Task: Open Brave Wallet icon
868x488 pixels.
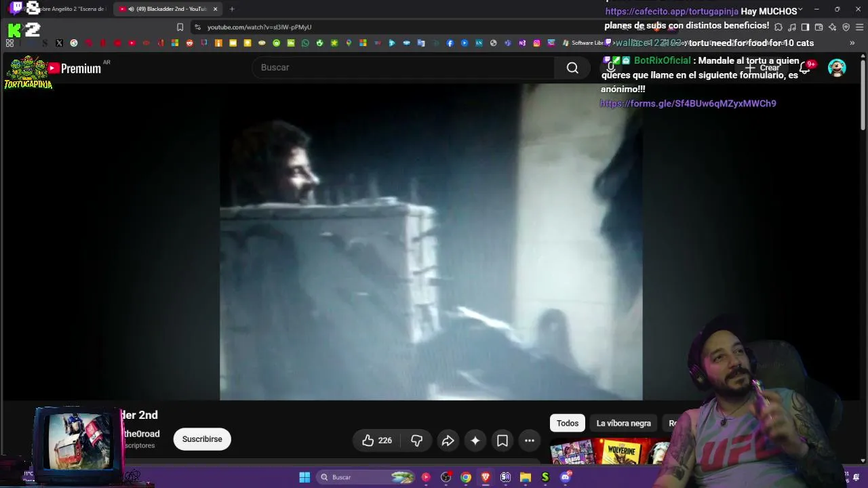Action: point(818,27)
